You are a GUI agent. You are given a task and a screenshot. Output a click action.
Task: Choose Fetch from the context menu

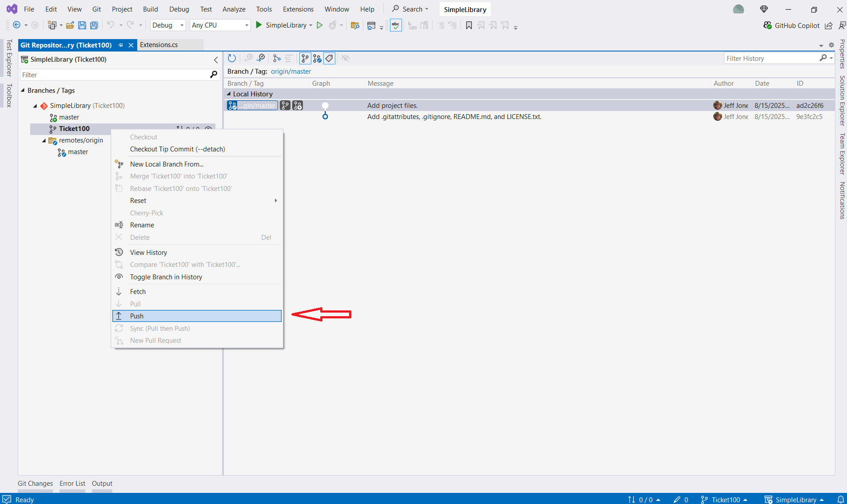[197, 292]
